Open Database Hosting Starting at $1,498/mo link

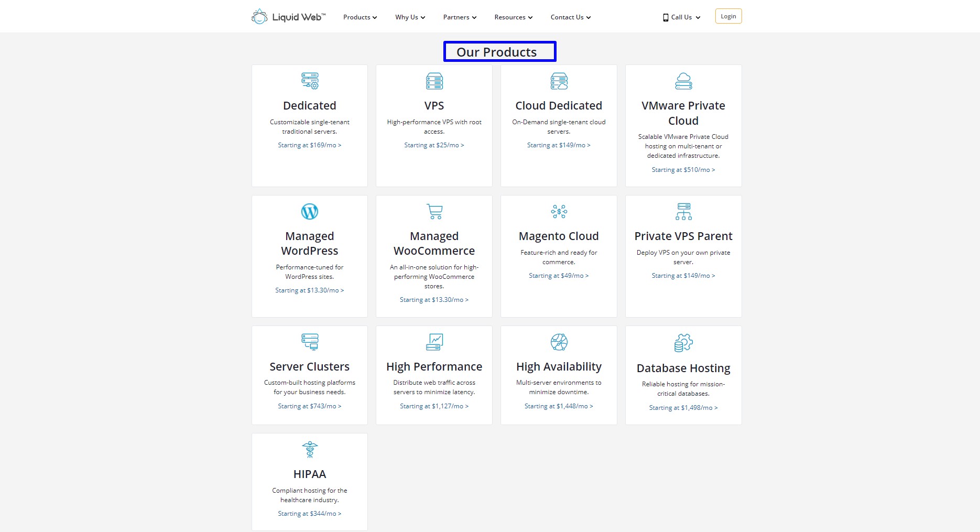(683, 408)
